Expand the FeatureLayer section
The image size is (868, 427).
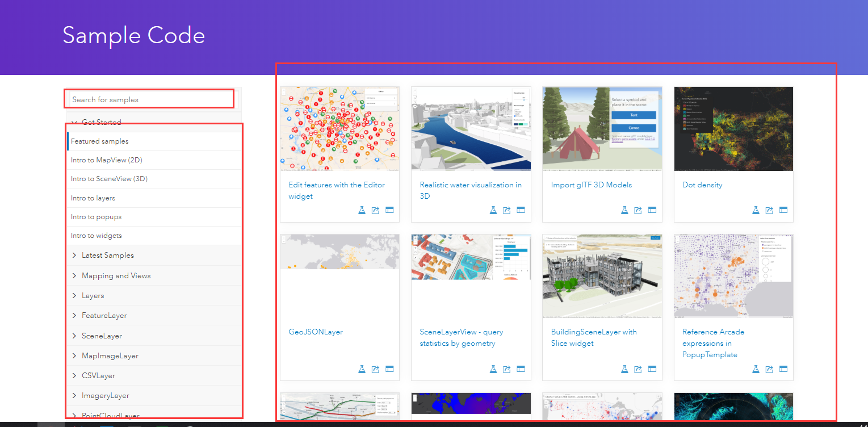point(108,315)
